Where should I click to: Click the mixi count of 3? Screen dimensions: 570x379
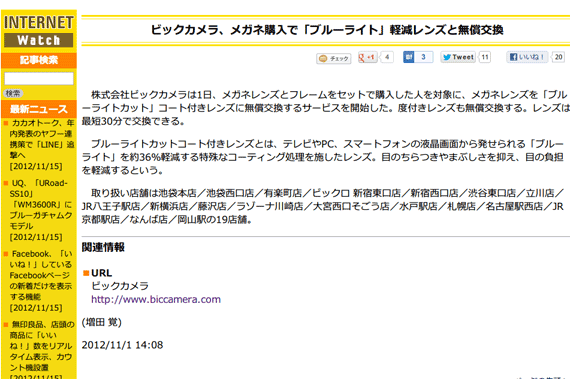click(x=424, y=57)
